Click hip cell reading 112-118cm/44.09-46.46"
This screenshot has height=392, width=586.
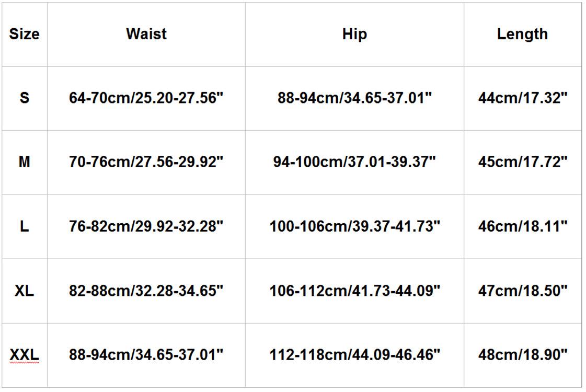tap(354, 355)
